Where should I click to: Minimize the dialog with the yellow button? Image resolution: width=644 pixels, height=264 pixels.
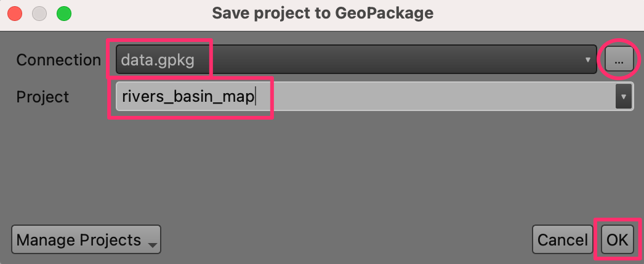pyautogui.click(x=39, y=13)
